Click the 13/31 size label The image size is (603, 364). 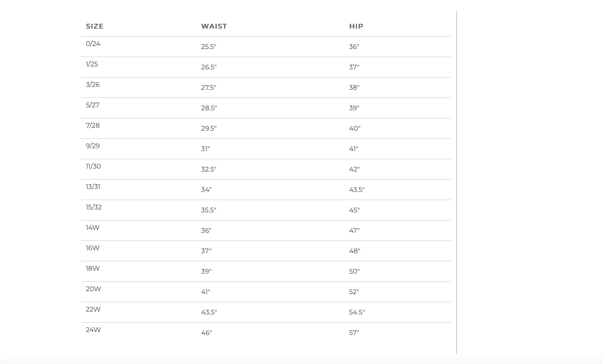click(93, 187)
